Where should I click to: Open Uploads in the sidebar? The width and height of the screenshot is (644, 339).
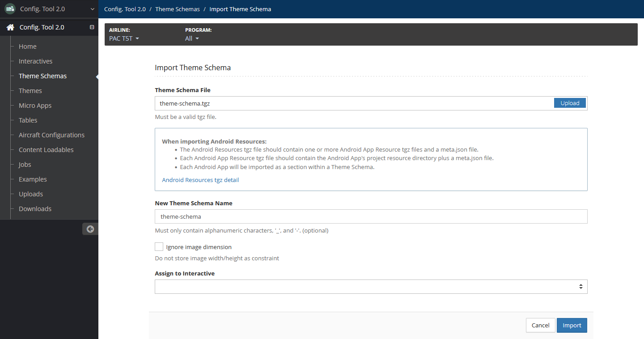[x=31, y=194]
